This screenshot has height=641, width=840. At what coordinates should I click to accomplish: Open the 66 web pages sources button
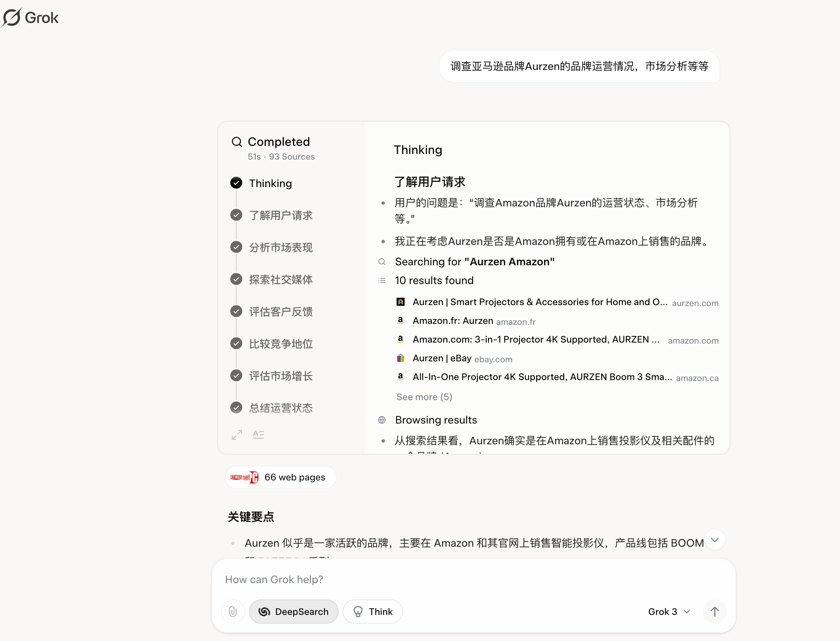[281, 477]
